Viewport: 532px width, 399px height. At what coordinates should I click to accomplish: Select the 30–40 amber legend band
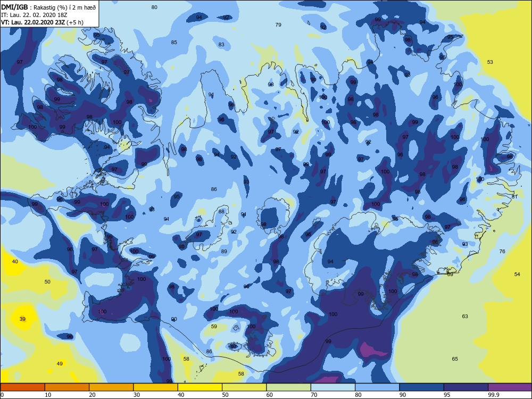pos(156,387)
